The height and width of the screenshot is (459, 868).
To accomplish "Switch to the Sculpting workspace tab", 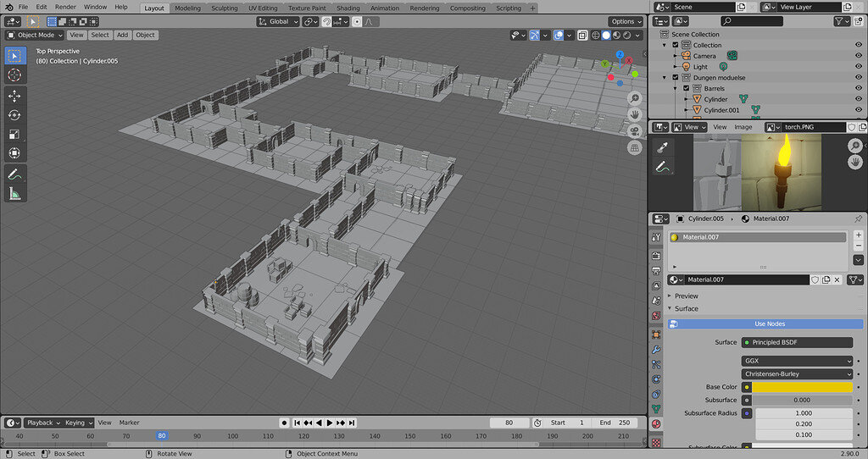I will pyautogui.click(x=225, y=8).
